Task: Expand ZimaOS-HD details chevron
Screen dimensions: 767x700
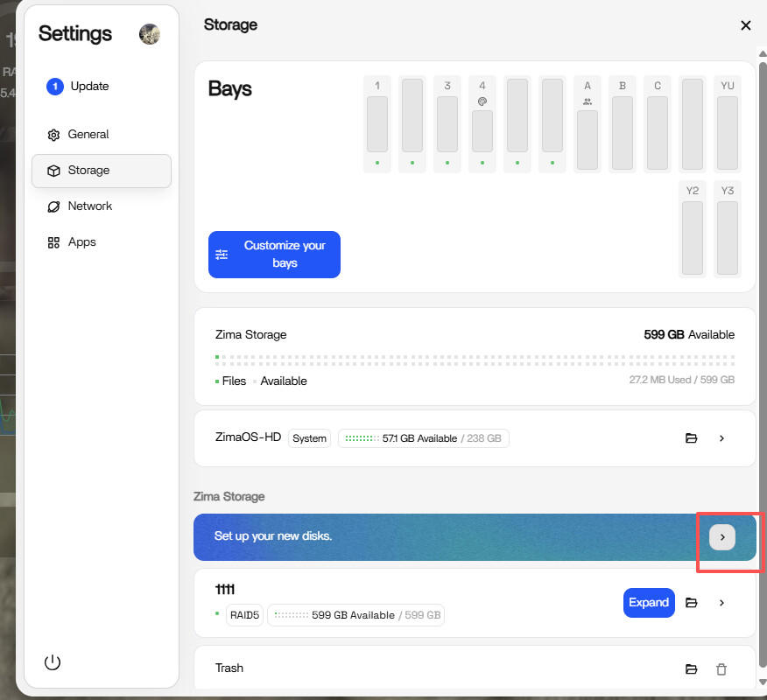Action: (721, 438)
